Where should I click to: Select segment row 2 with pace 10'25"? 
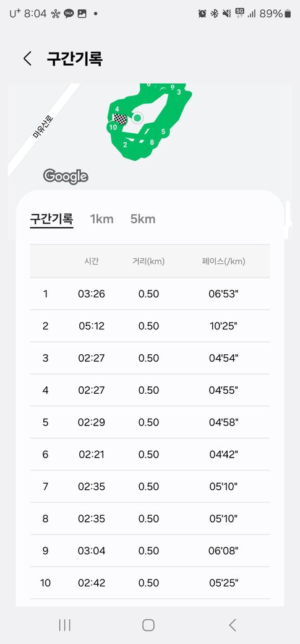150,326
